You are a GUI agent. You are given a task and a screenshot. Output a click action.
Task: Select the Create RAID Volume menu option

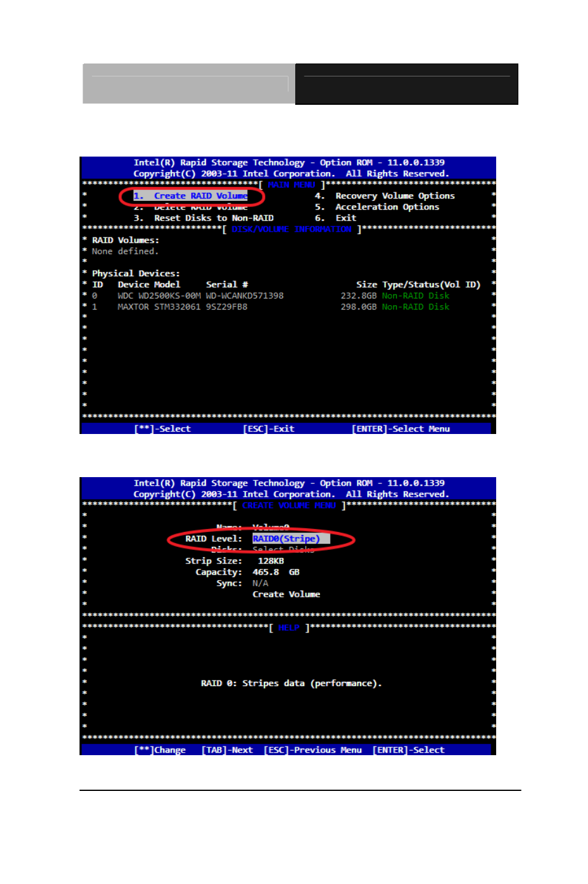(x=190, y=196)
